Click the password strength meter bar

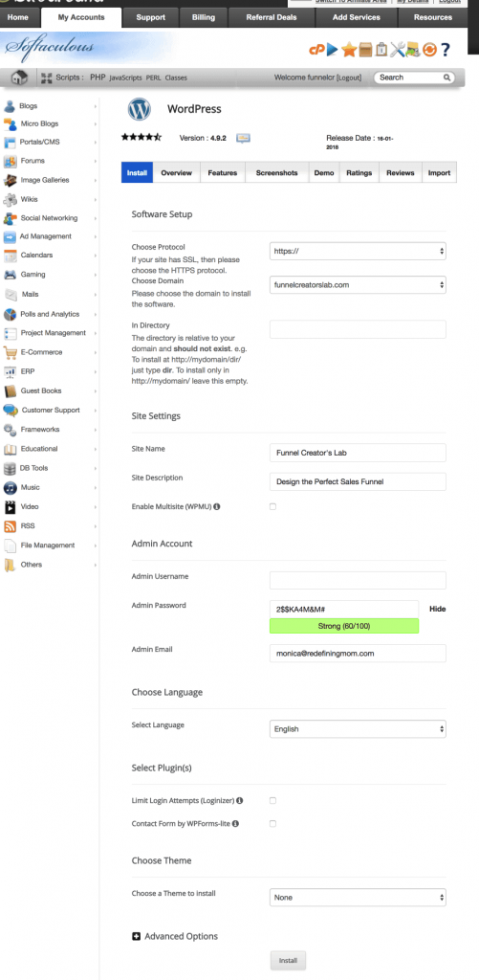point(344,626)
